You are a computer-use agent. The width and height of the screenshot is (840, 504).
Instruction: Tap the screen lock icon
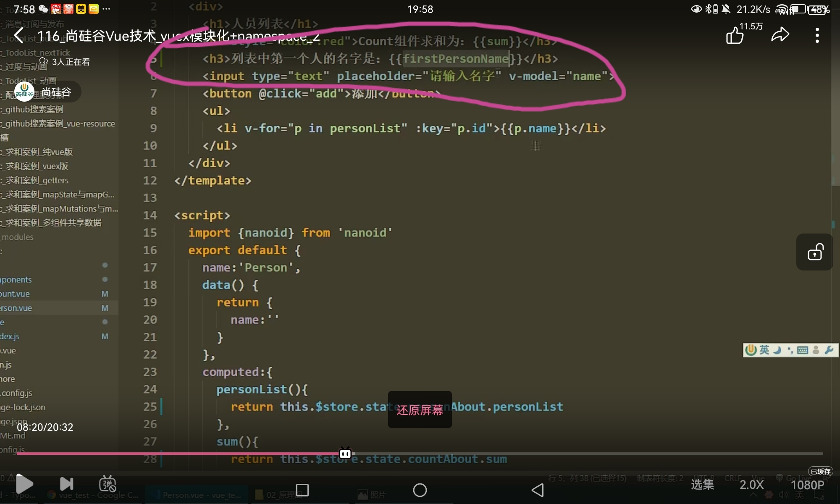[x=815, y=252]
